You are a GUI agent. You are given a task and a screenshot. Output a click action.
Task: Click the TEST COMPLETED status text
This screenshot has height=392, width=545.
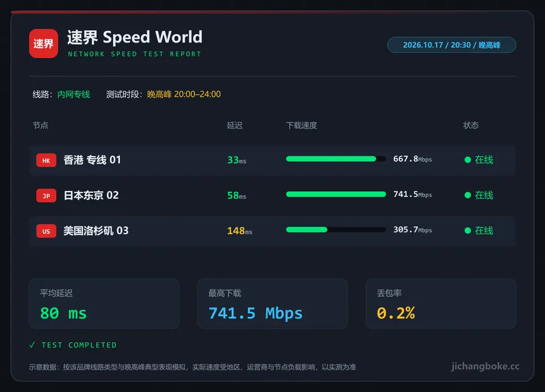[79, 345]
